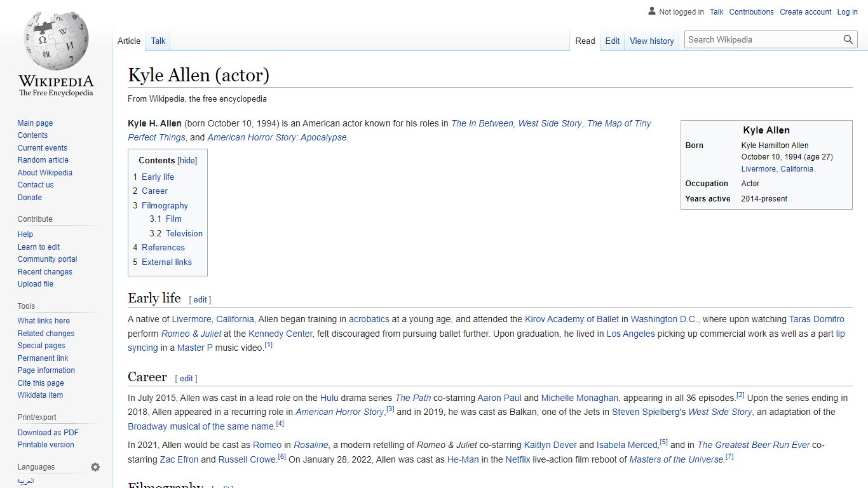Hide the Contents table

point(187,161)
